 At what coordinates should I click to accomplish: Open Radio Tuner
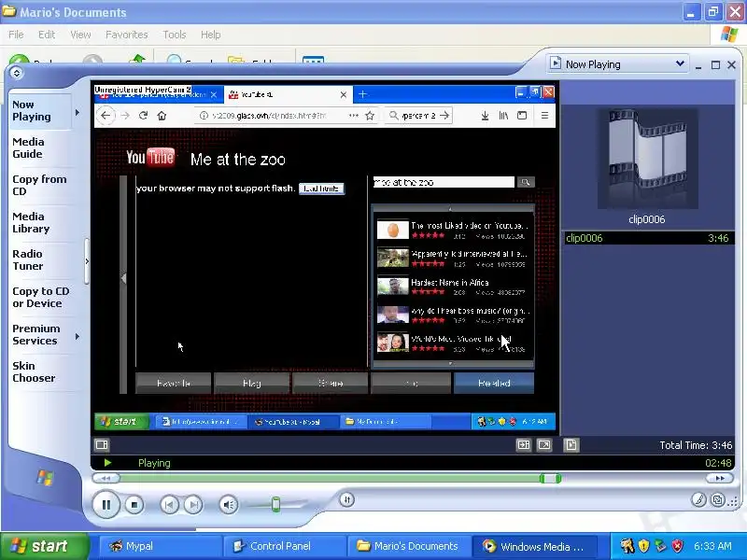tap(28, 259)
